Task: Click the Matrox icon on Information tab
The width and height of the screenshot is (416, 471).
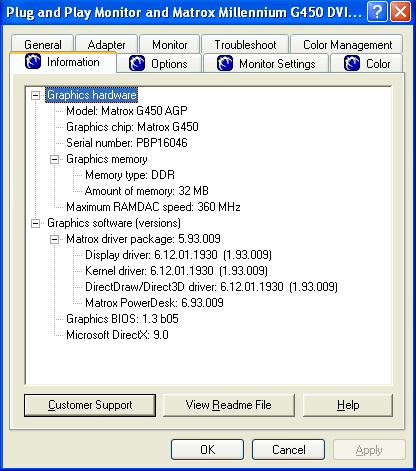Action: [33, 62]
